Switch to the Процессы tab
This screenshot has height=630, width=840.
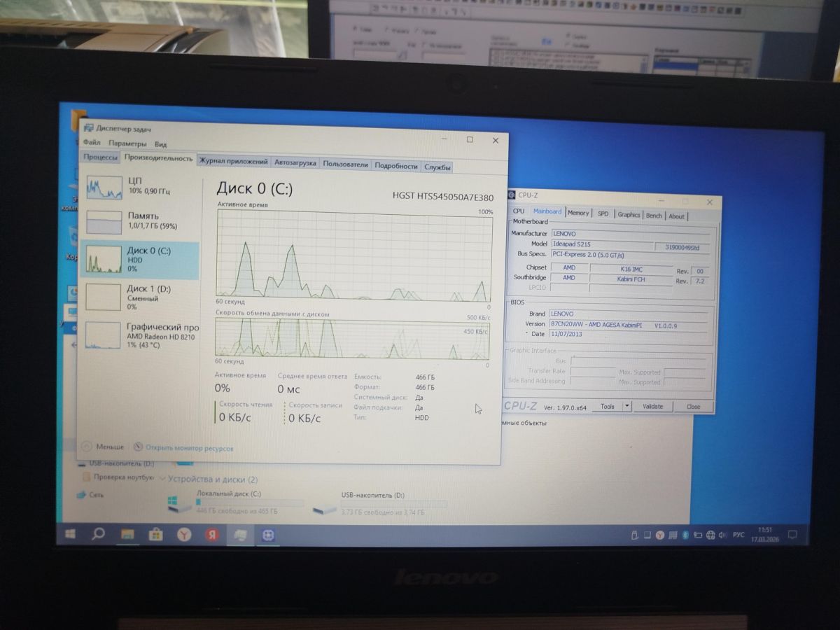101,158
